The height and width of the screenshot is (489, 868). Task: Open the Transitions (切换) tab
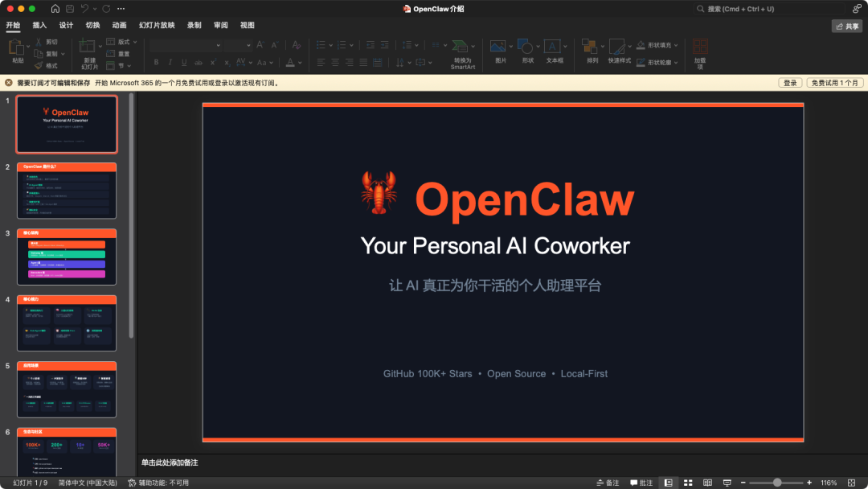(x=92, y=26)
